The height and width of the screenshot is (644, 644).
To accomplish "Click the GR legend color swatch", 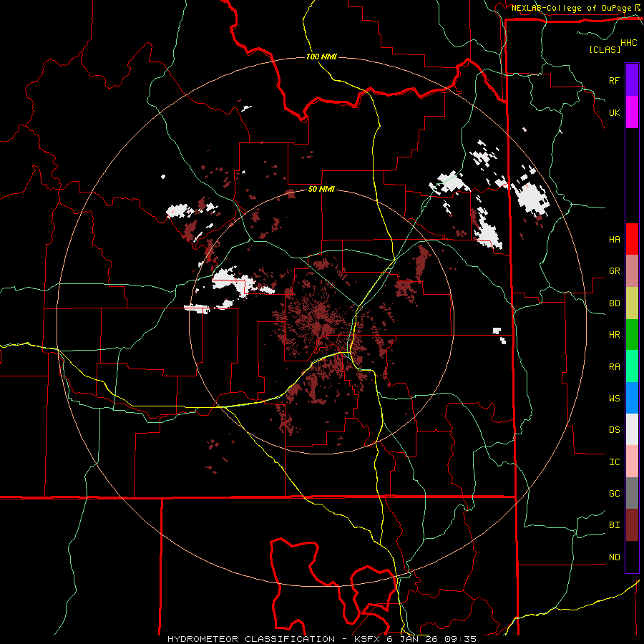I will 632,271.
